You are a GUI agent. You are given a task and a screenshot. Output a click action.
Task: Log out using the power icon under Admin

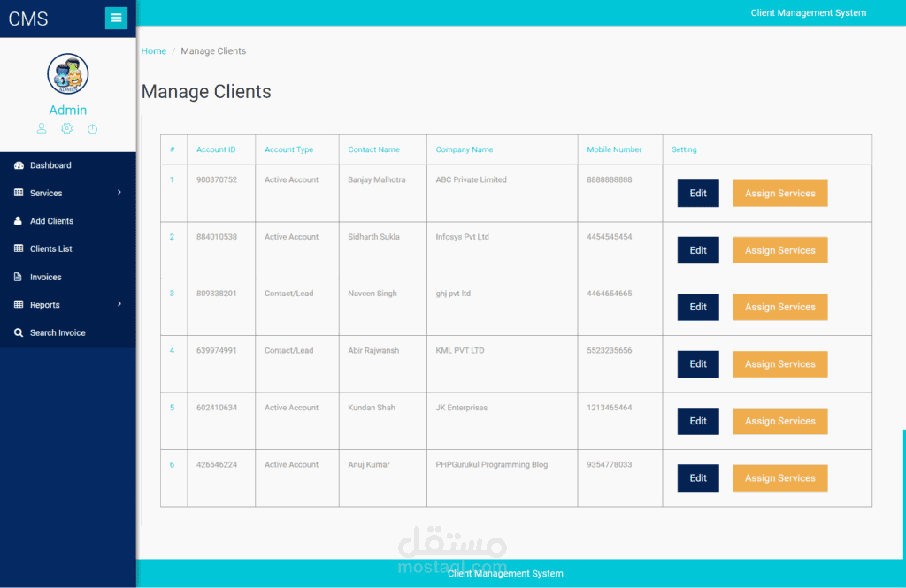pos(92,128)
